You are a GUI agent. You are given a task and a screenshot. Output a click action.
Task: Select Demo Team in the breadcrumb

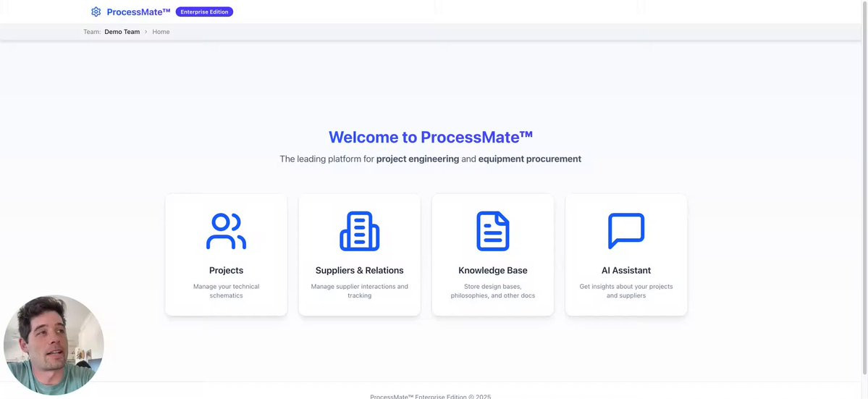coord(122,32)
